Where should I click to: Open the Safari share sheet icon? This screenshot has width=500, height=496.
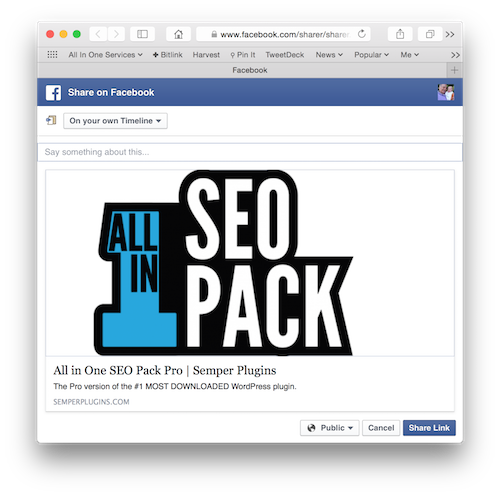[400, 34]
